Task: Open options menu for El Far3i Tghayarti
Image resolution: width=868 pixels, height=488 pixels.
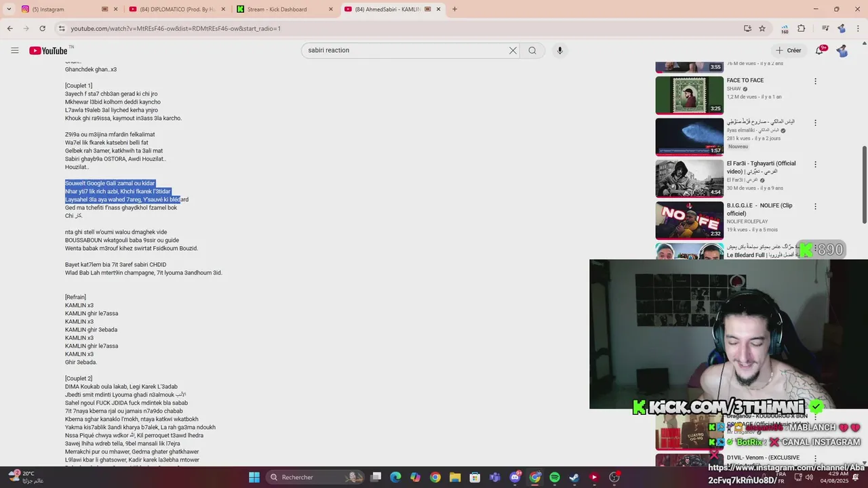Action: [x=815, y=164]
